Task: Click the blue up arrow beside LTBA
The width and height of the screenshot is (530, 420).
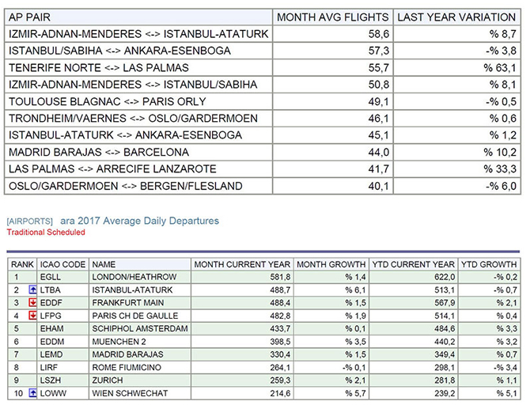Action: click(32, 290)
